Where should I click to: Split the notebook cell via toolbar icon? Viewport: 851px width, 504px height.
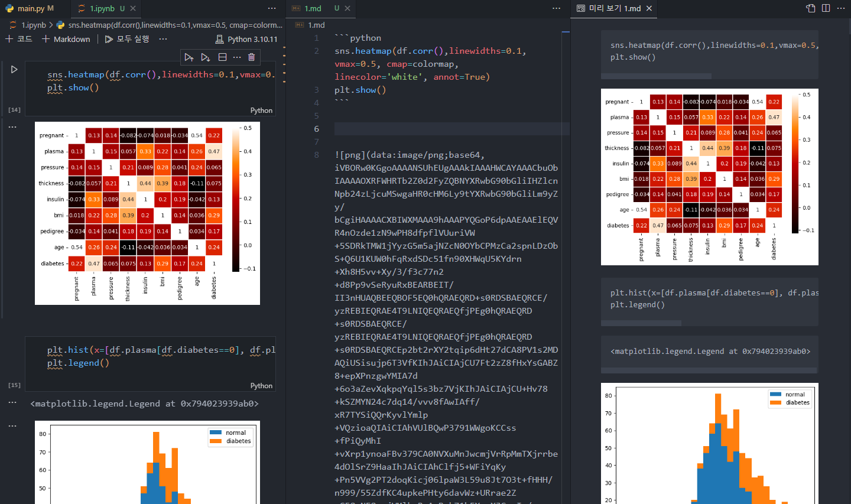click(x=222, y=57)
